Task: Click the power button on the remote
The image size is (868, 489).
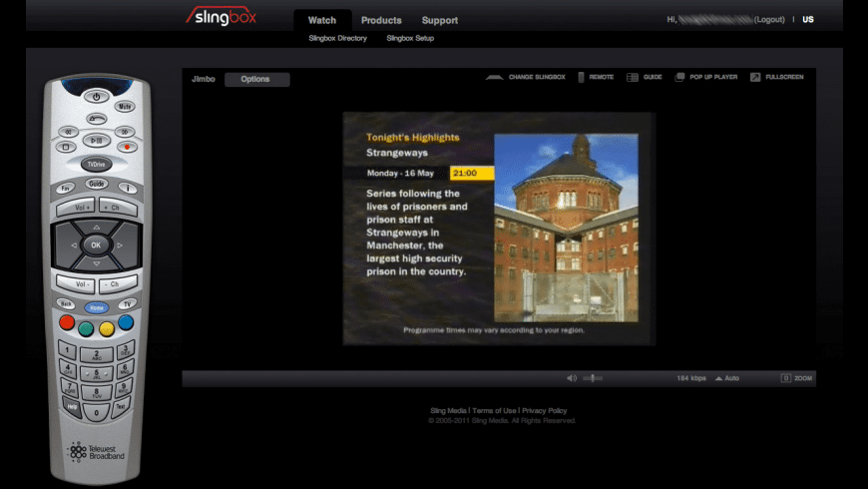Action: pyautogui.click(x=97, y=97)
